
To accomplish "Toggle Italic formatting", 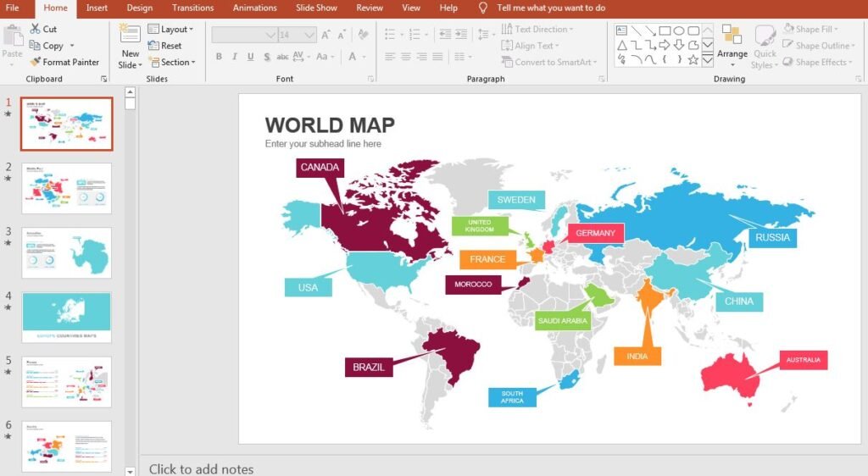I will (235, 57).
